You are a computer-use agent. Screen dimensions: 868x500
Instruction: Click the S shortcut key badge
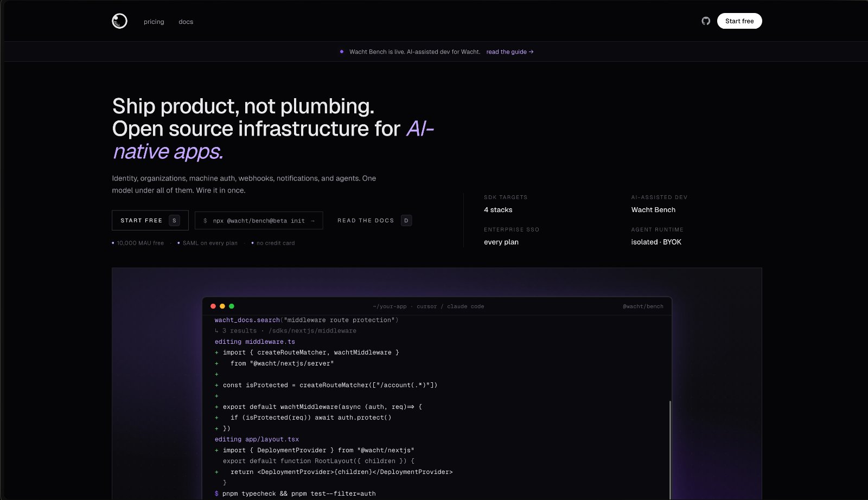(x=174, y=220)
